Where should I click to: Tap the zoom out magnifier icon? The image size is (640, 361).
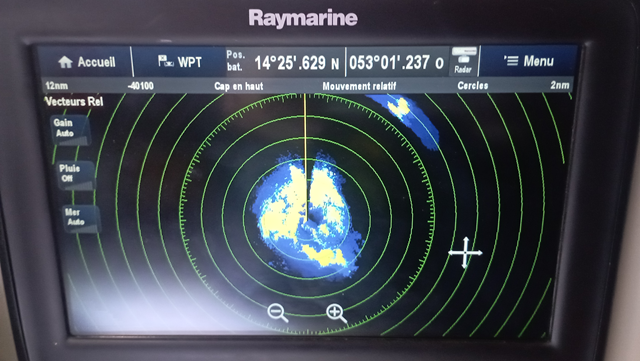coord(278,313)
